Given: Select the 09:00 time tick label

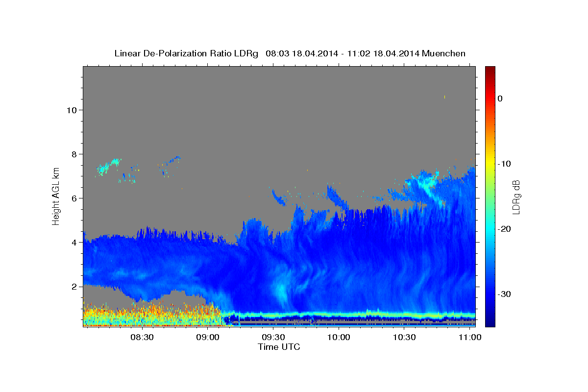Looking at the screenshot, I should click(208, 338).
